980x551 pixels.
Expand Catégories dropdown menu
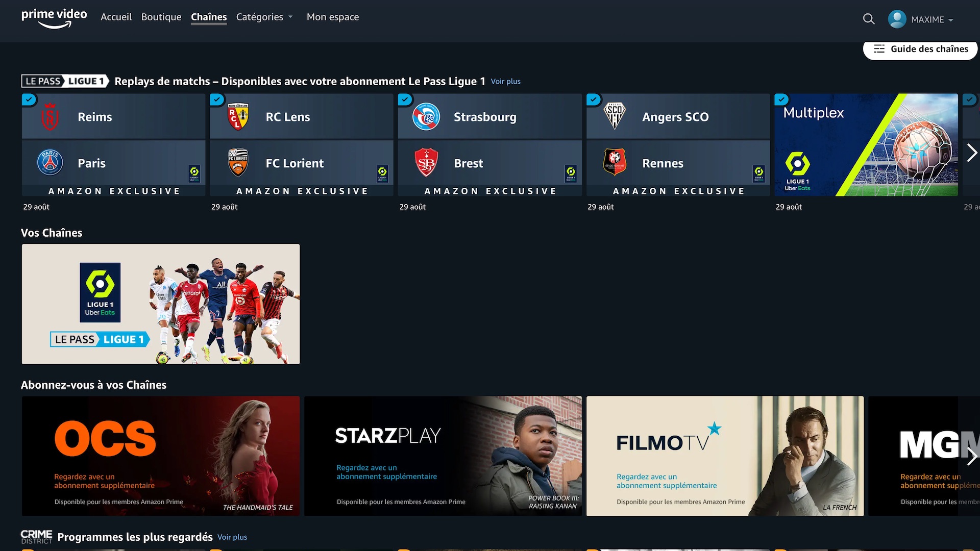pos(266,17)
